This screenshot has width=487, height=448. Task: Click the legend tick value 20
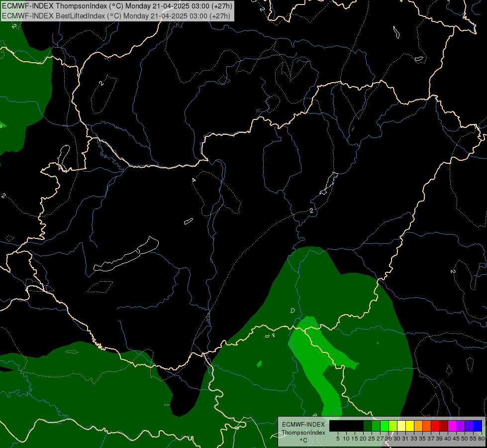(x=363, y=439)
